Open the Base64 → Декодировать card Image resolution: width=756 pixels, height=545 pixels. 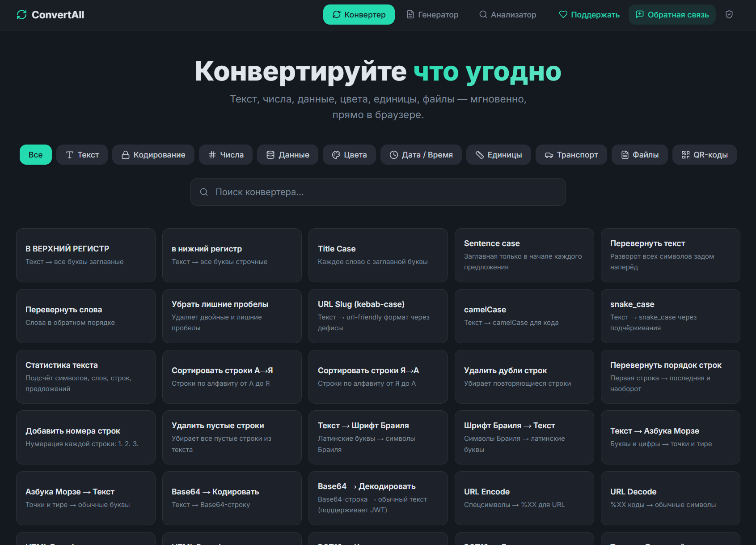pos(378,498)
